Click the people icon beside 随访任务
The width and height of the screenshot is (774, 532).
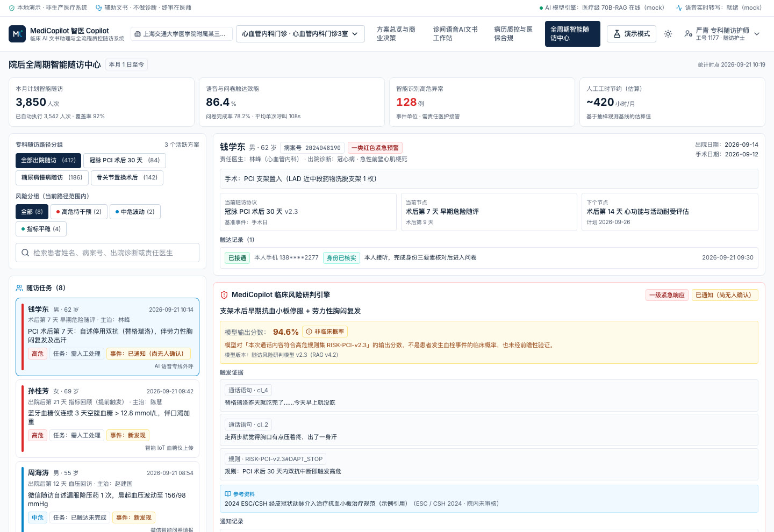(x=19, y=288)
